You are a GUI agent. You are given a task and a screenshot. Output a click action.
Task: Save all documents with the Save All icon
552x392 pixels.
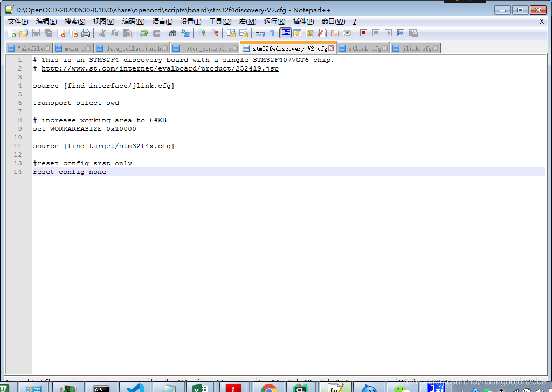pos(49,33)
